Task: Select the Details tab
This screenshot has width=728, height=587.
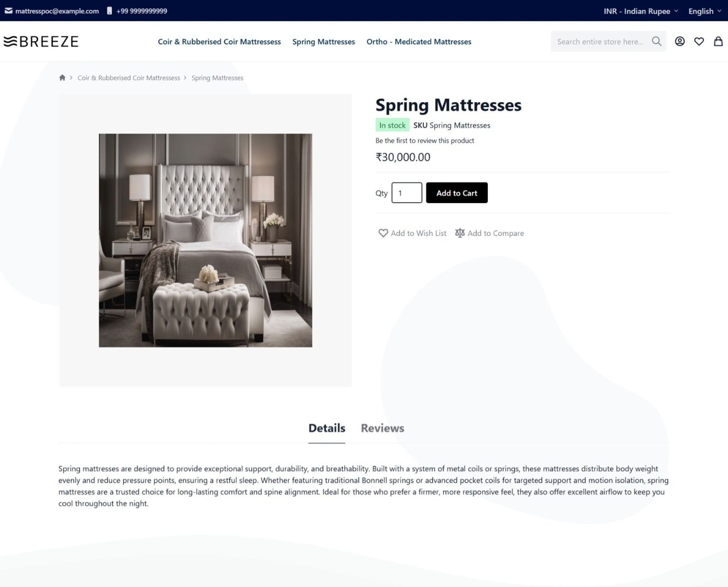Action: click(x=327, y=428)
